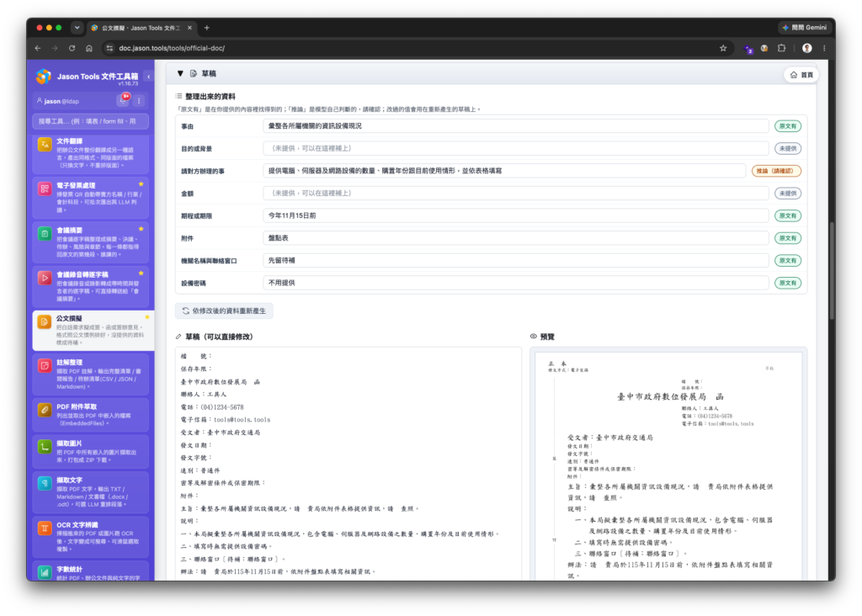Screen dimensions: 862x616
Task: Click the Jason Tools cube logo
Action: 44,77
